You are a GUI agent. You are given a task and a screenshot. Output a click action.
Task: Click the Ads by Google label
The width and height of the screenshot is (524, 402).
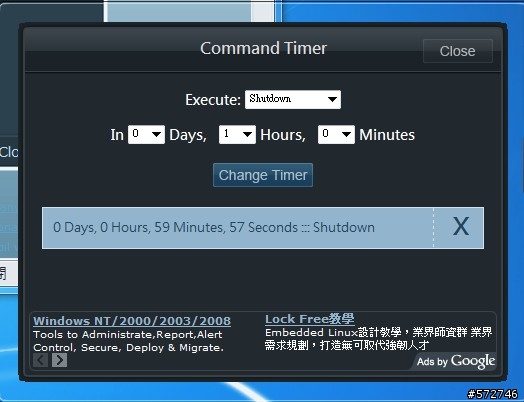pyautogui.click(x=456, y=361)
